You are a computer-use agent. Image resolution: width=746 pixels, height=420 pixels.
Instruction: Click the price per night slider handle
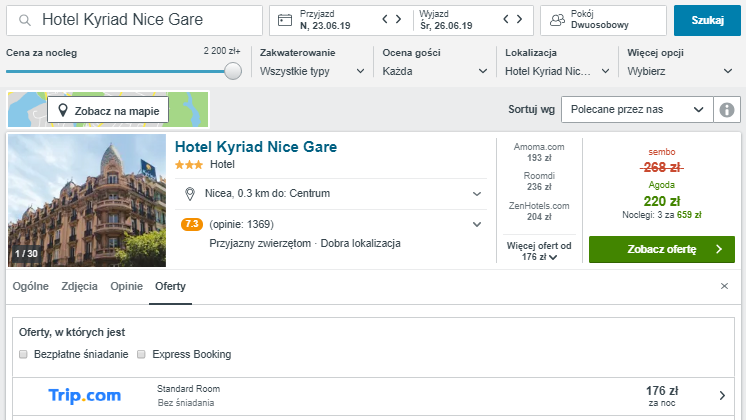click(233, 71)
